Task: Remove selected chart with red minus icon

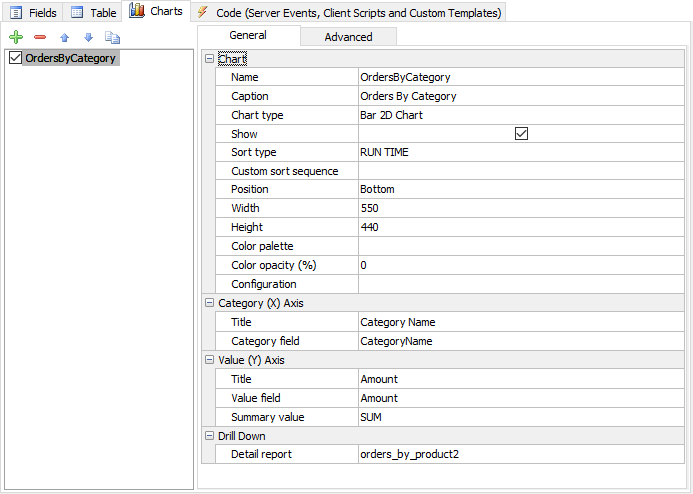Action: pos(40,37)
